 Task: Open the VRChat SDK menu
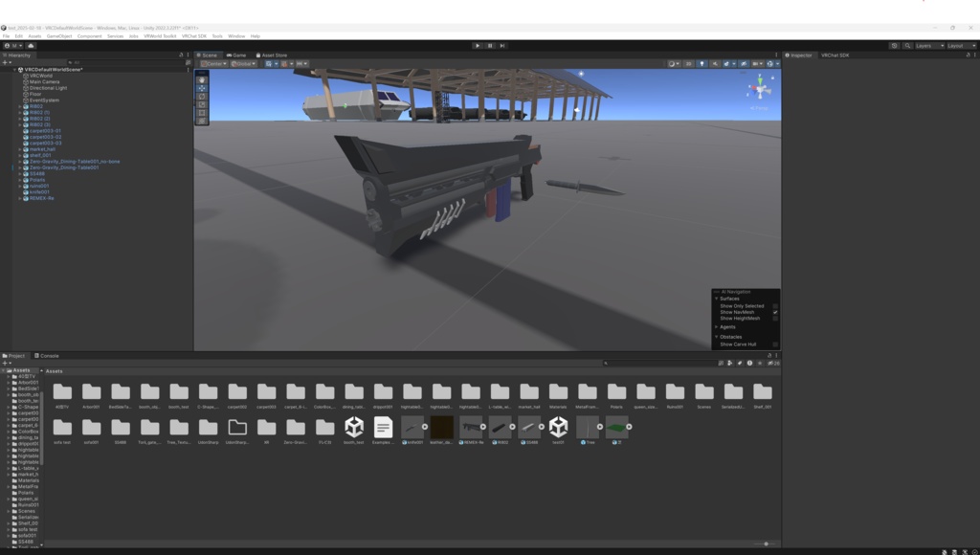click(x=193, y=36)
